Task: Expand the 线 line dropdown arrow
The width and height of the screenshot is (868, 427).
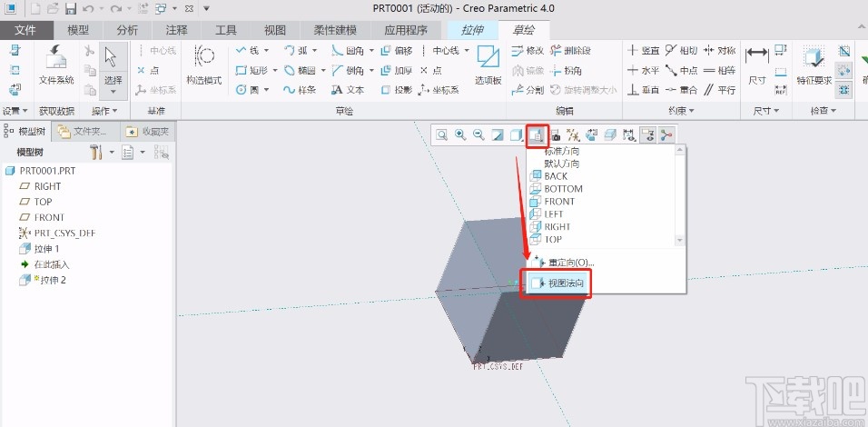Action: 266,50
